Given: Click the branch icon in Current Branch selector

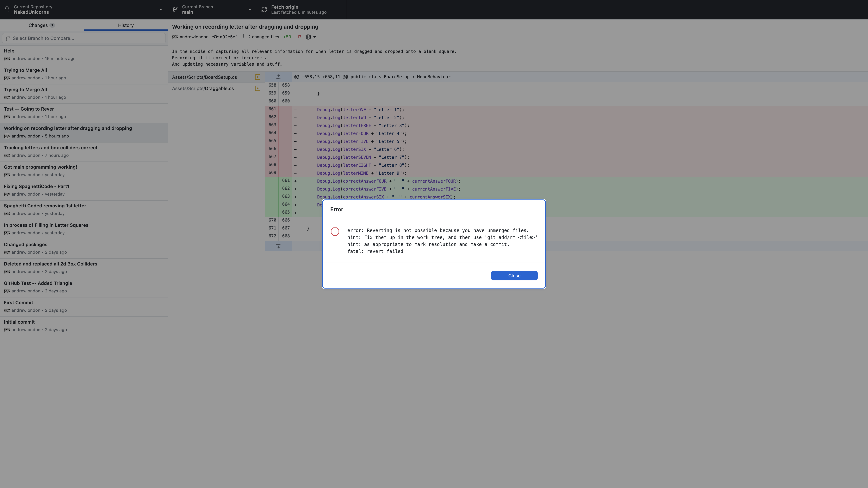Looking at the screenshot, I should coord(175,9).
